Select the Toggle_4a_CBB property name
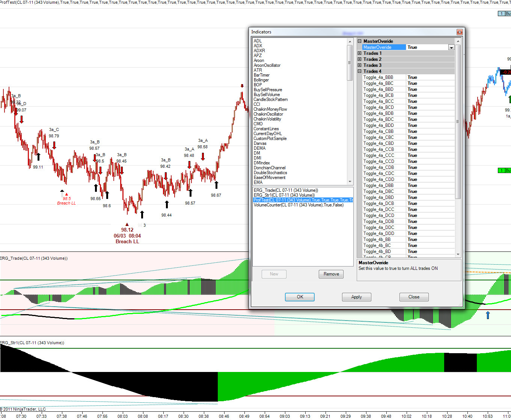Image resolution: width=511 pixels, height=420 pixels. click(x=378, y=131)
